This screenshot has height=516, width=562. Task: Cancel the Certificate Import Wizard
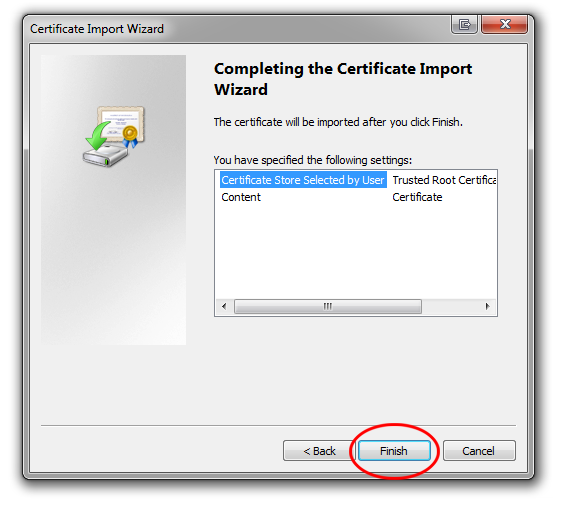point(479,450)
